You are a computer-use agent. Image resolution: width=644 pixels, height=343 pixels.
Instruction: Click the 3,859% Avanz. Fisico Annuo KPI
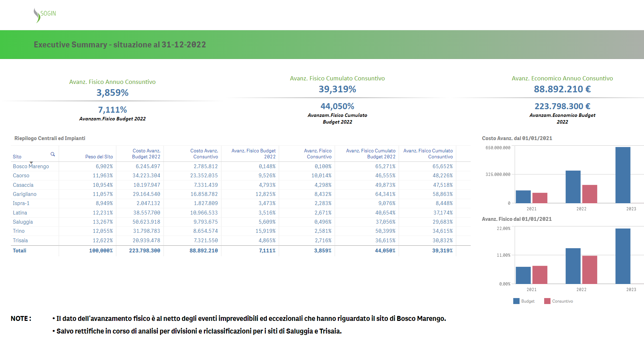tap(112, 93)
